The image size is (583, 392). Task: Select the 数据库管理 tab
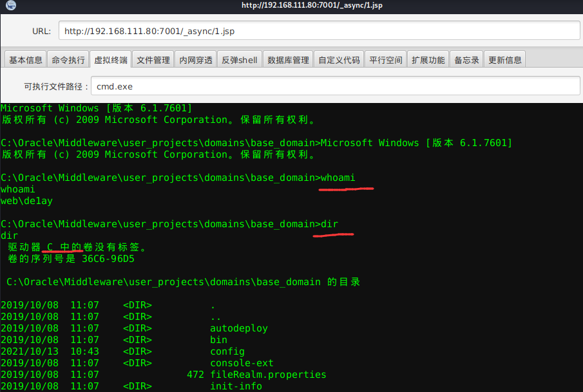click(x=288, y=60)
